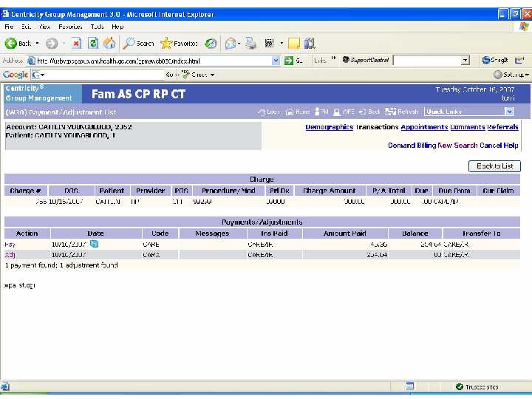
Task: Click the Edit page icon in toolbar
Action: click(x=269, y=44)
